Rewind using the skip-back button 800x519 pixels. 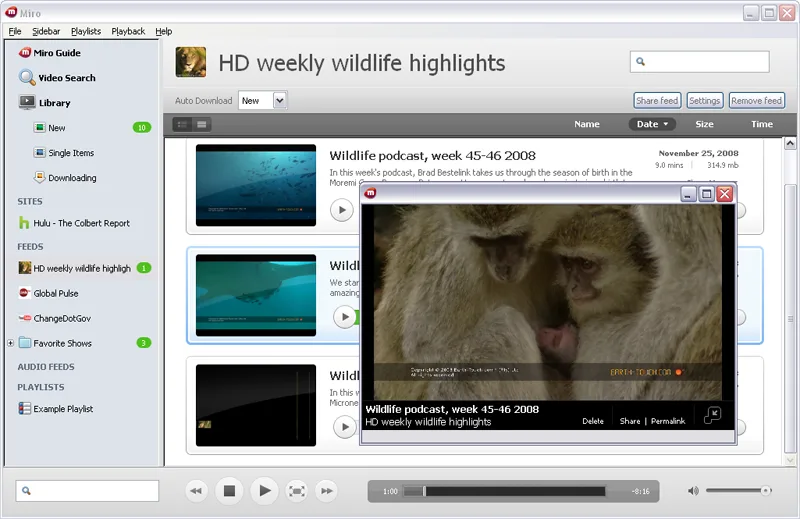196,491
